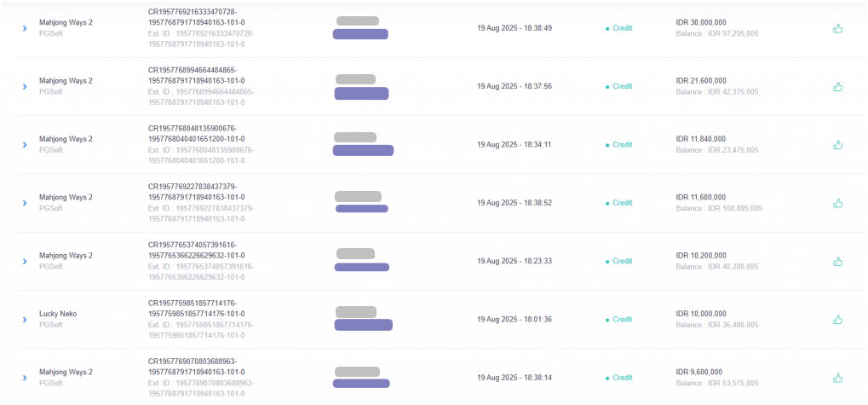
Task: Expand the 18:38:49 Mahjong Ways 2 row
Action: coord(25,28)
